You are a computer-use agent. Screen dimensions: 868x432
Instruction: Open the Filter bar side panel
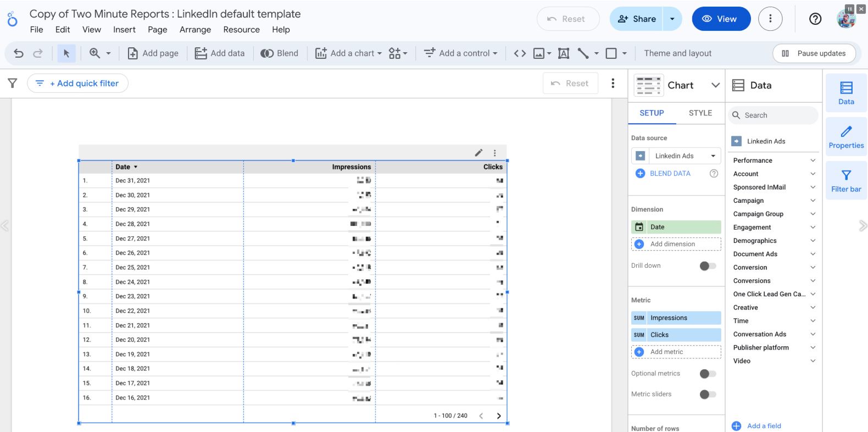(x=845, y=181)
